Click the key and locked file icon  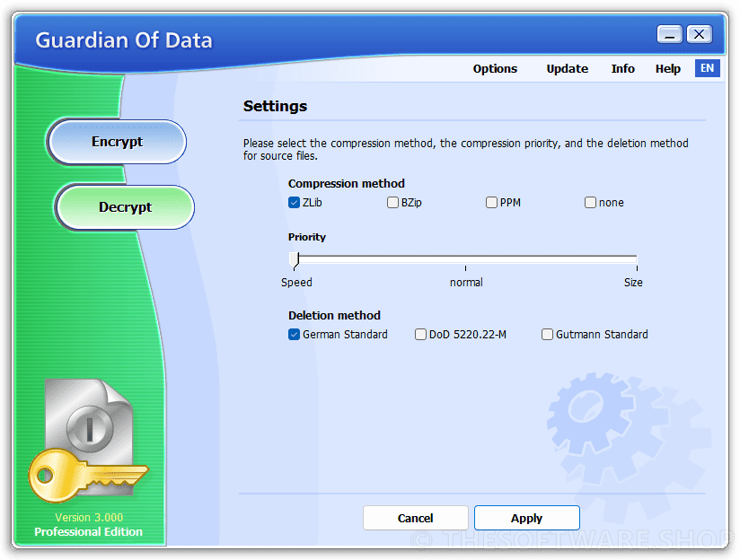[89, 440]
